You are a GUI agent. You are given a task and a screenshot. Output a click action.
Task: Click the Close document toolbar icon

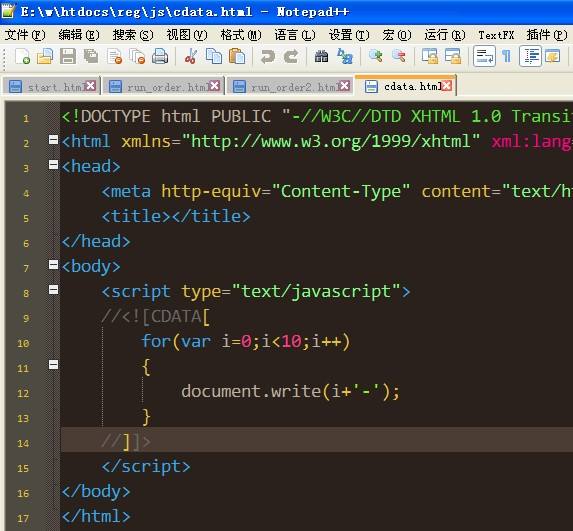pyautogui.click(x=115, y=57)
